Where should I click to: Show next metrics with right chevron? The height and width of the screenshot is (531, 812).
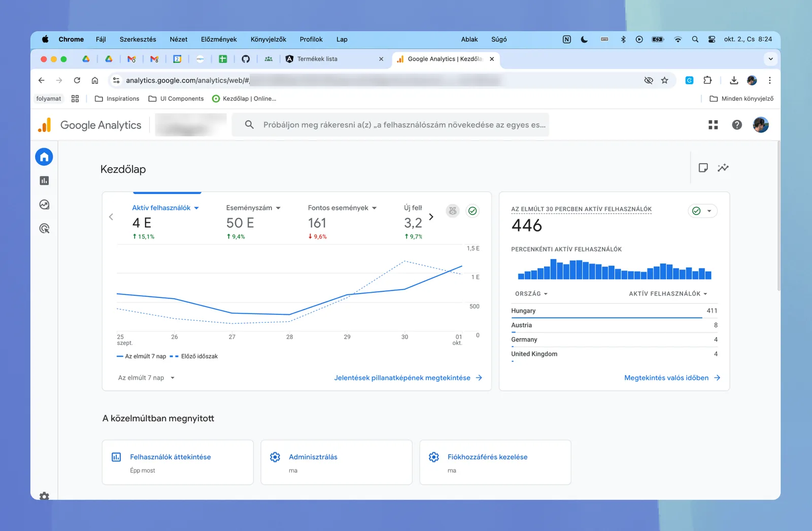pos(431,217)
